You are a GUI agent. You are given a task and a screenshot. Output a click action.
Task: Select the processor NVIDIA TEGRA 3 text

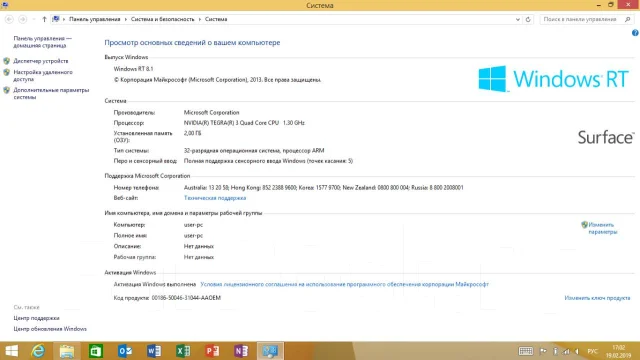[244, 123]
